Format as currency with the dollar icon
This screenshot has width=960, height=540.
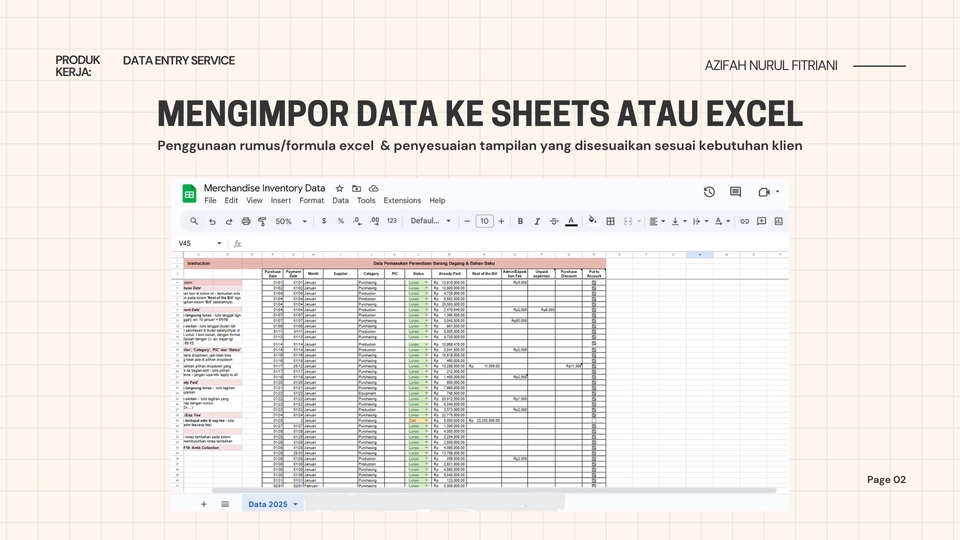point(324,221)
